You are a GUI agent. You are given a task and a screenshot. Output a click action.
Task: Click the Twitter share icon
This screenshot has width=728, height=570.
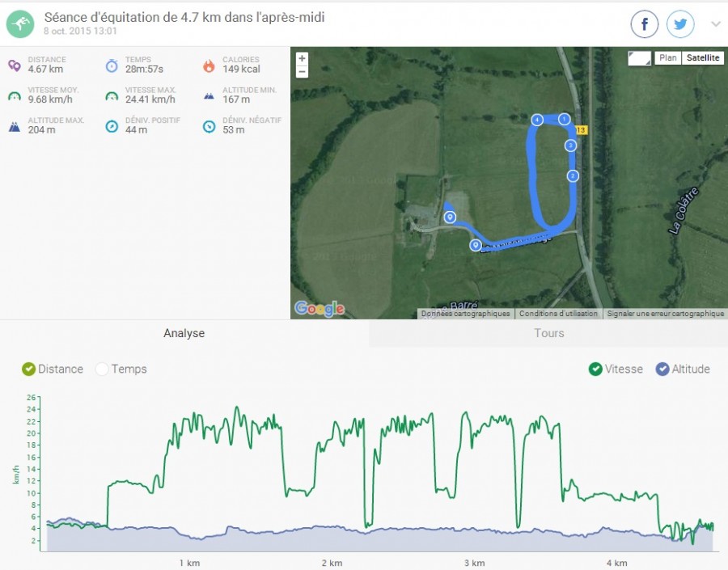pyautogui.click(x=680, y=24)
